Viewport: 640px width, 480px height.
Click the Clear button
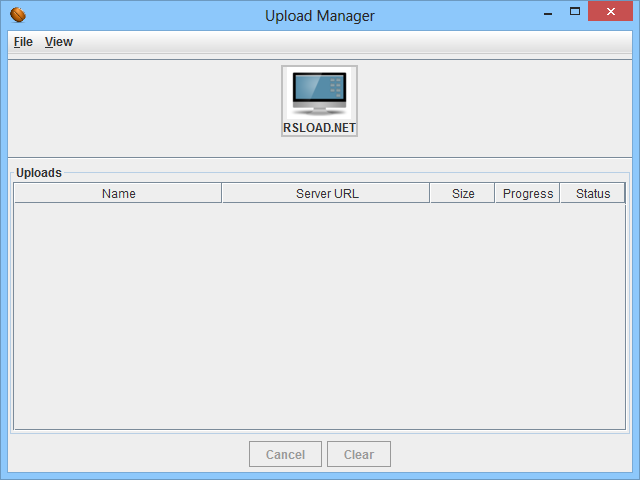tap(359, 454)
